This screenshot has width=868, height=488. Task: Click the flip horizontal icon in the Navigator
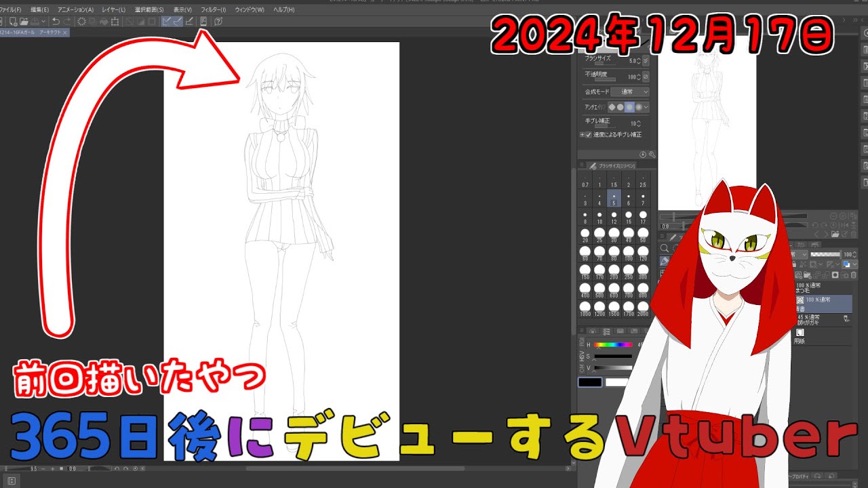[x=844, y=225]
